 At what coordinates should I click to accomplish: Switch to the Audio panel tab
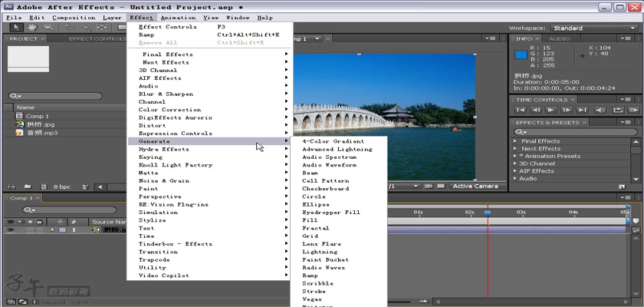point(560,38)
